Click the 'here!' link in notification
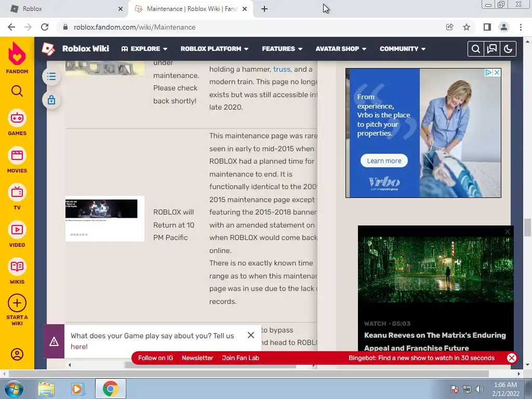Viewport: 532px width, 399px height. 79,347
